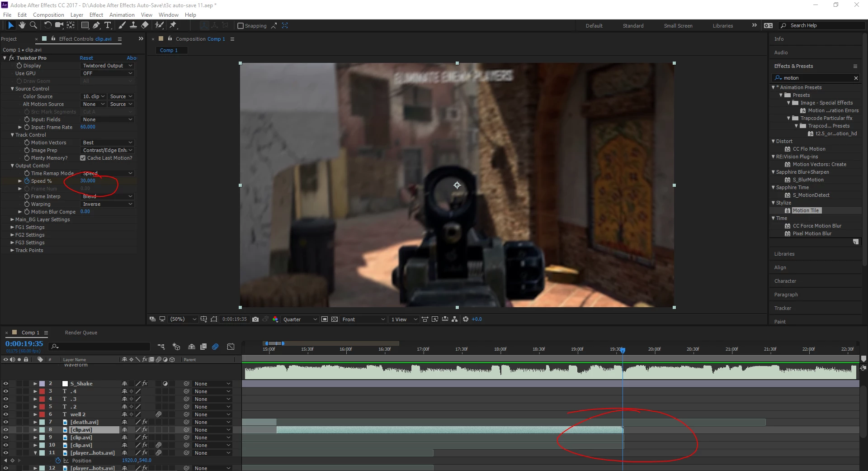Open the composition flowchart icon
The width and height of the screenshot is (868, 471).
coord(455,319)
